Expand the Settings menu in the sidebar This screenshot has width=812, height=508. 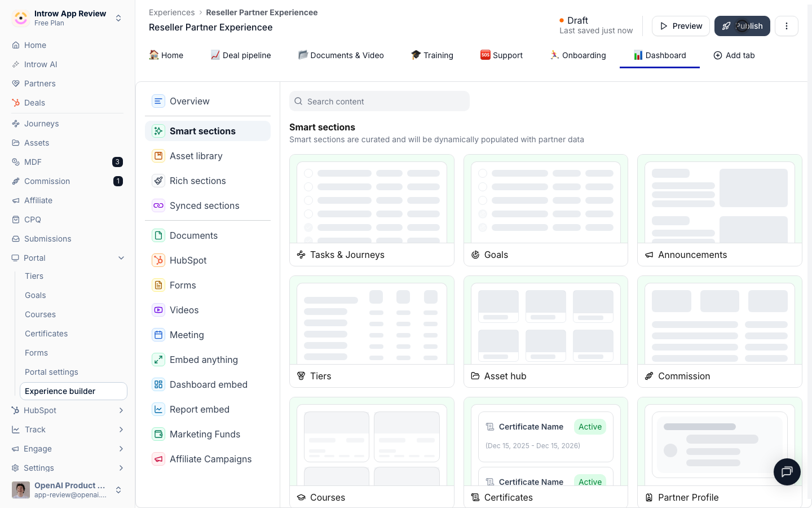point(68,468)
